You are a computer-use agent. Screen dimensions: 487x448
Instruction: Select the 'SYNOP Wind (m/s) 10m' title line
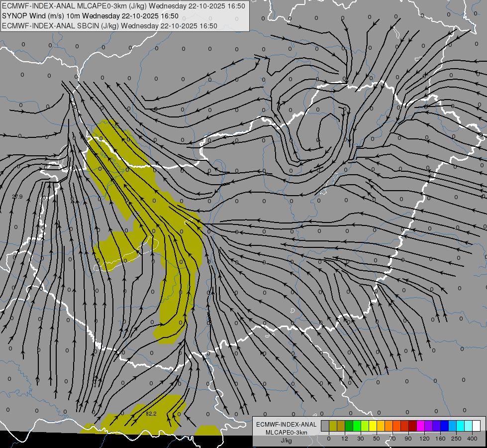[x=90, y=16]
